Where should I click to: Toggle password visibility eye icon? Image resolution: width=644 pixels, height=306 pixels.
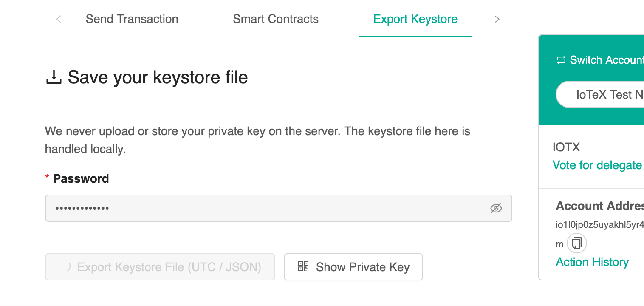(496, 208)
